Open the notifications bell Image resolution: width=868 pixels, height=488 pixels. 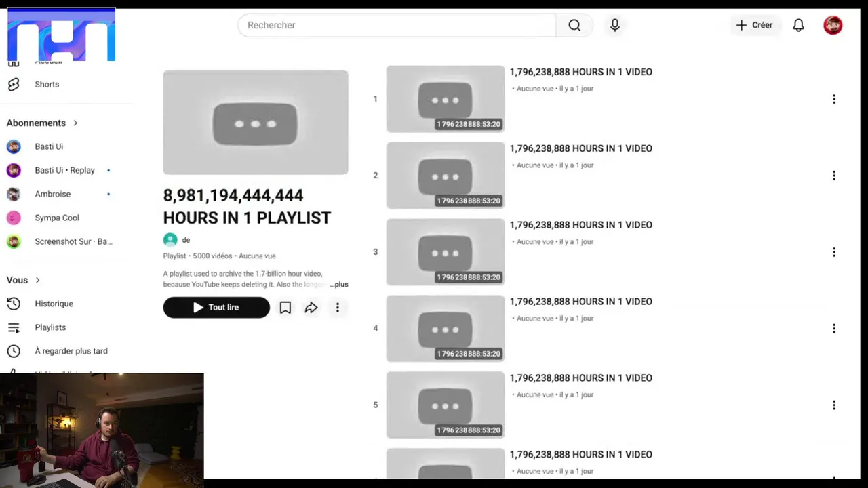[x=798, y=25]
